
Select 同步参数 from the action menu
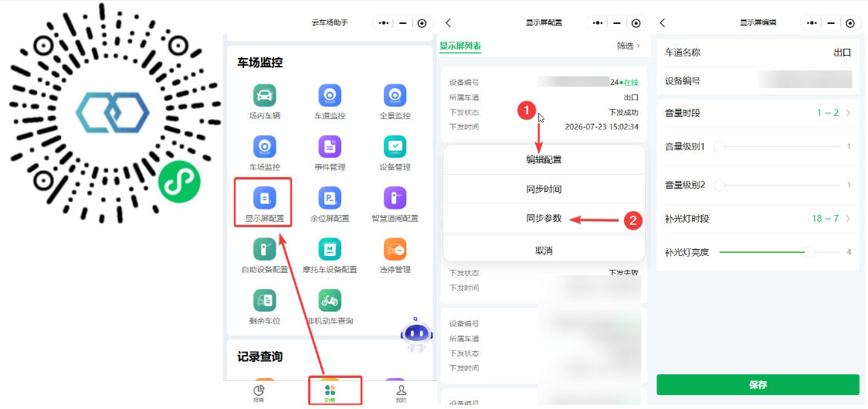pyautogui.click(x=544, y=218)
